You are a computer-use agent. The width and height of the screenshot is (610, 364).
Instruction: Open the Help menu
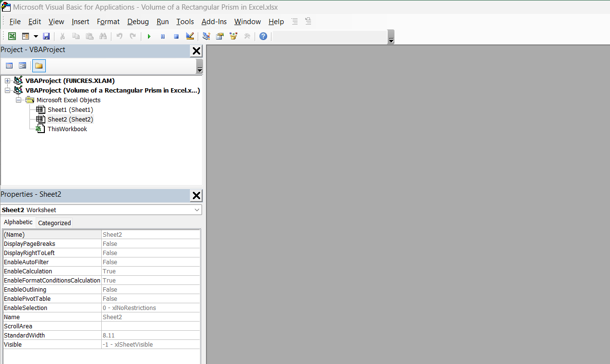point(276,22)
